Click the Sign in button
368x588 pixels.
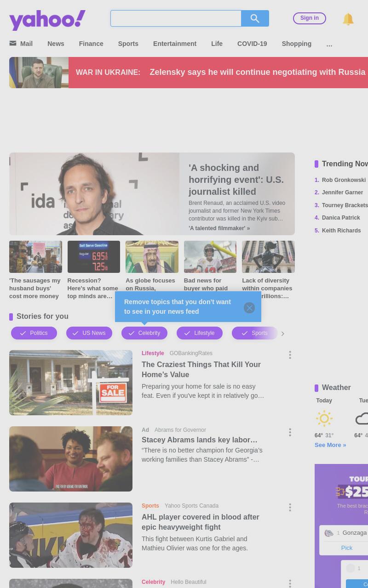(x=310, y=18)
